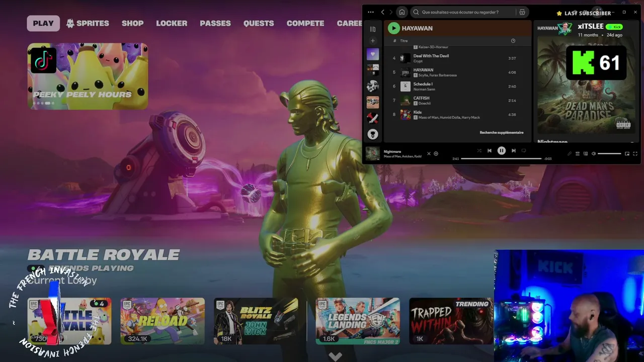Image resolution: width=644 pixels, height=362 pixels.
Task: Open the Spotify three-dots menu
Action: point(371,12)
